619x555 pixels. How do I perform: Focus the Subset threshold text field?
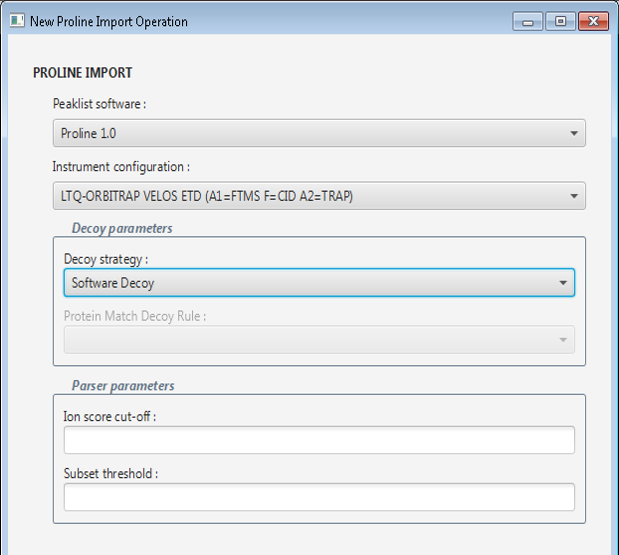coord(319,497)
